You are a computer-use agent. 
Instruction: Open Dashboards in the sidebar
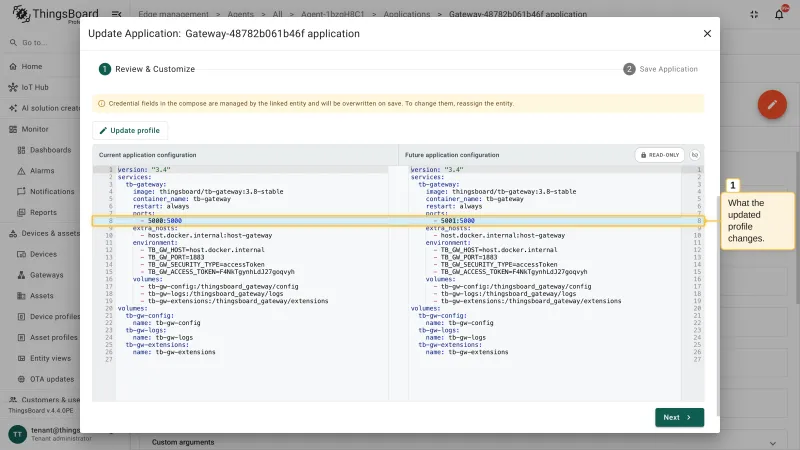(x=44, y=150)
